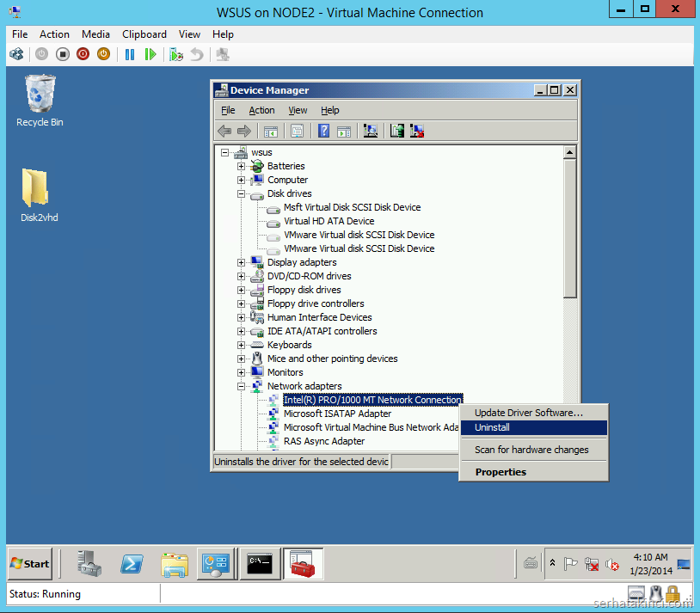Click the green Reset VM icon

pos(150,54)
